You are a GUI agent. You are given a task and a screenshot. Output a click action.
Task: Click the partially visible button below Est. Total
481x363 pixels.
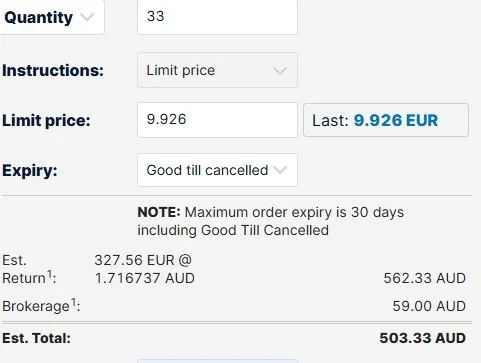217,361
